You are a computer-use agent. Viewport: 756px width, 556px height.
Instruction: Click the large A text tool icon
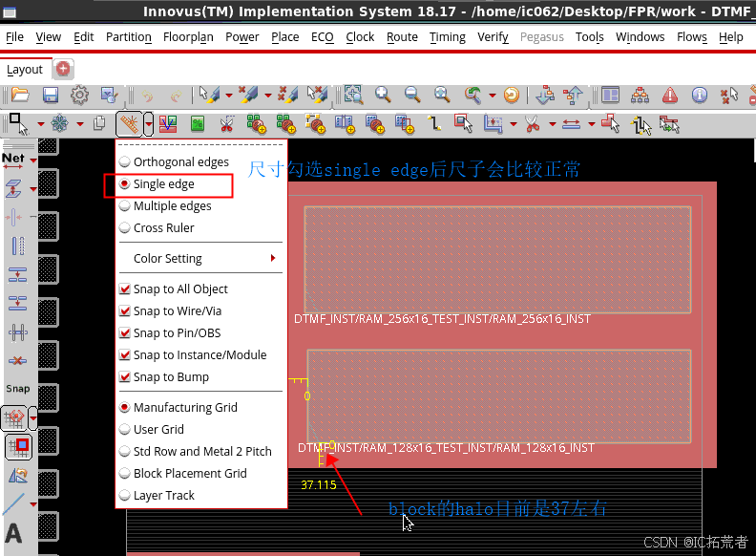(13, 533)
